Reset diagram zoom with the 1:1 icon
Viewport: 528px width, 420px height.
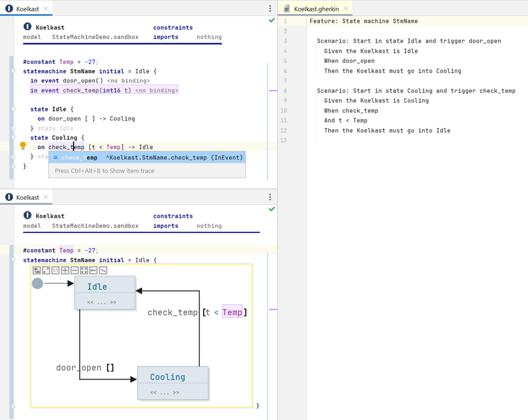55,270
